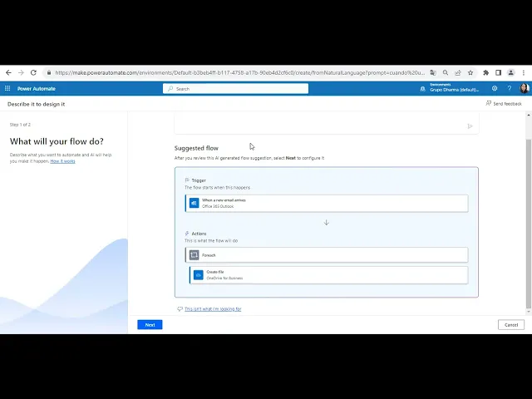The width and height of the screenshot is (532, 399).
Task: Click the Step 1 of 2 label
Action: click(20, 125)
